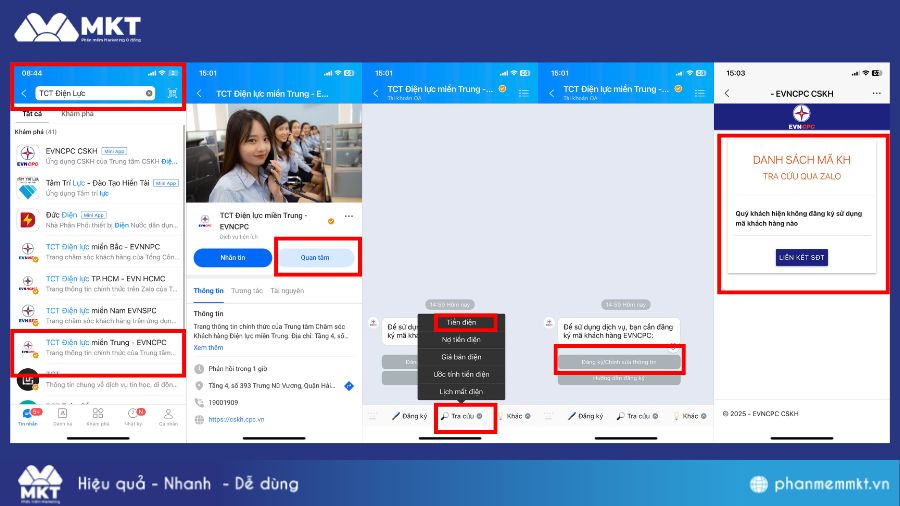Open the Đức Điện mini app result
The height and width of the screenshot is (506, 900).
coord(98,220)
